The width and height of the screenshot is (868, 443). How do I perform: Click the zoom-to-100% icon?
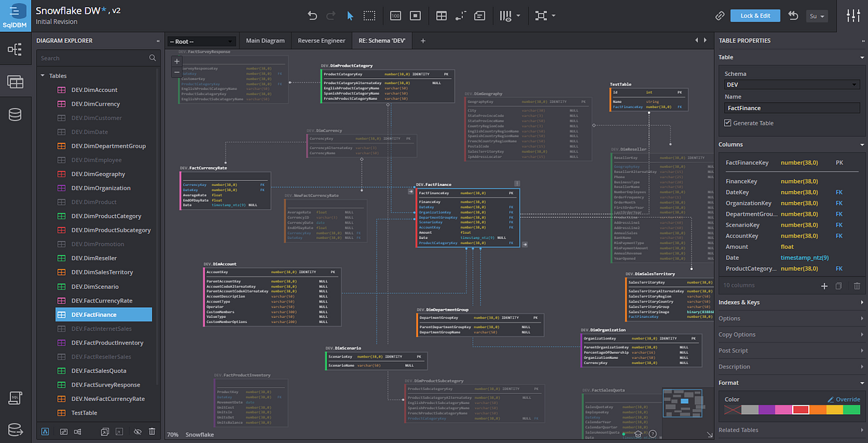396,15
